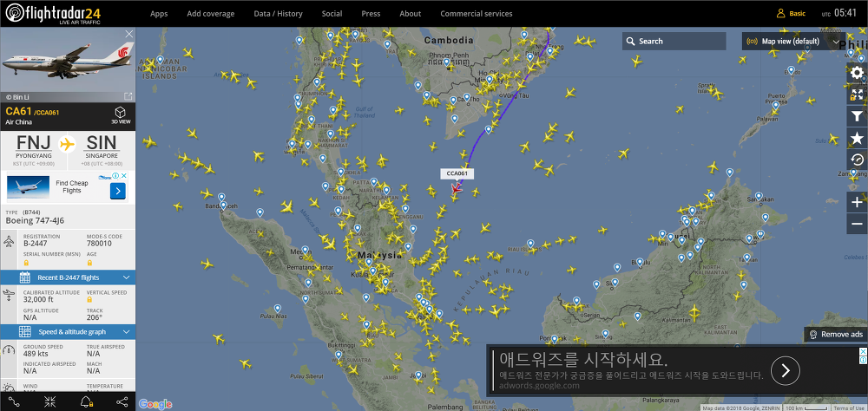Image resolution: width=868 pixels, height=411 pixels.
Task: Open the Social menu
Action: coord(332,13)
